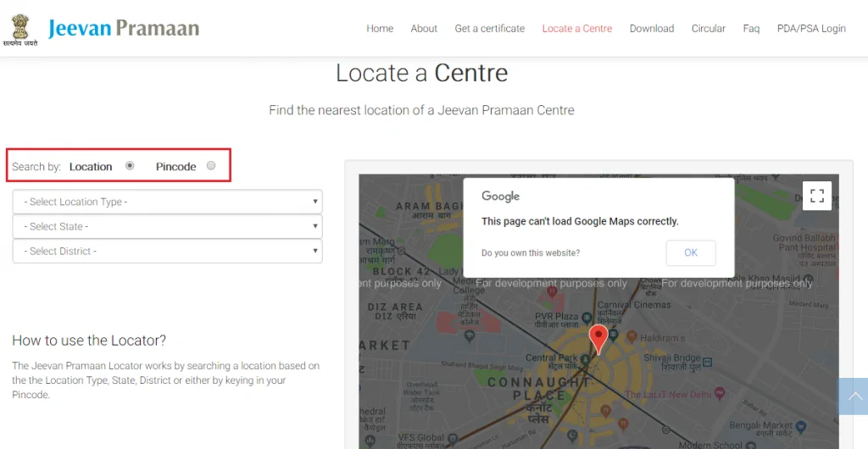Click the Carnival Cinemas map label

pyautogui.click(x=634, y=313)
